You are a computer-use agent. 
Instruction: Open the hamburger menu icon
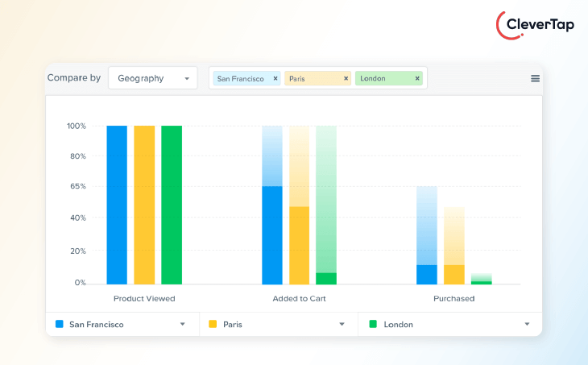(x=535, y=78)
